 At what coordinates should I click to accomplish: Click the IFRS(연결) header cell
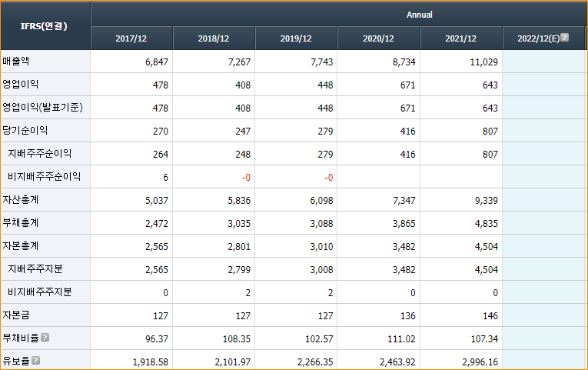click(x=44, y=26)
